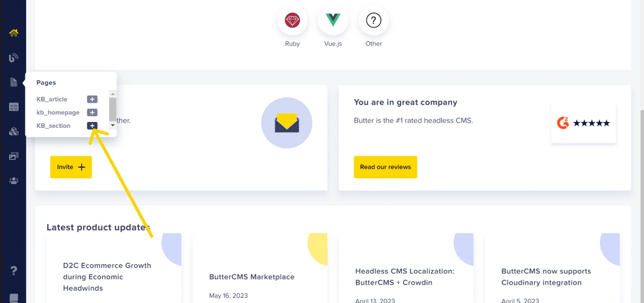Click the Pages list scrollbar thumb

coord(113,109)
